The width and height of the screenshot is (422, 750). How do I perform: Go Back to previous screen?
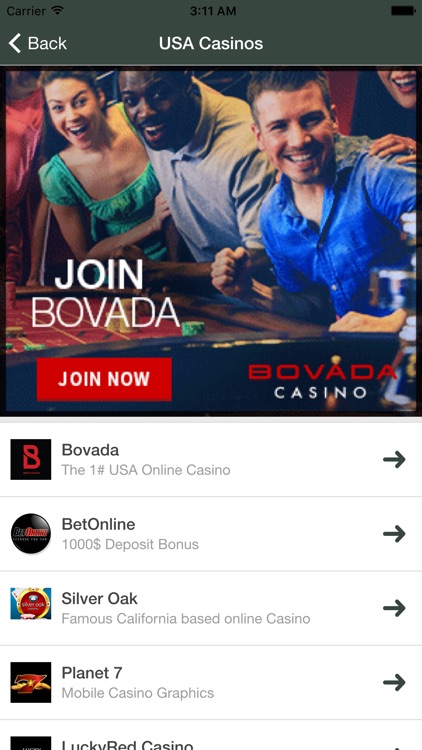point(38,44)
